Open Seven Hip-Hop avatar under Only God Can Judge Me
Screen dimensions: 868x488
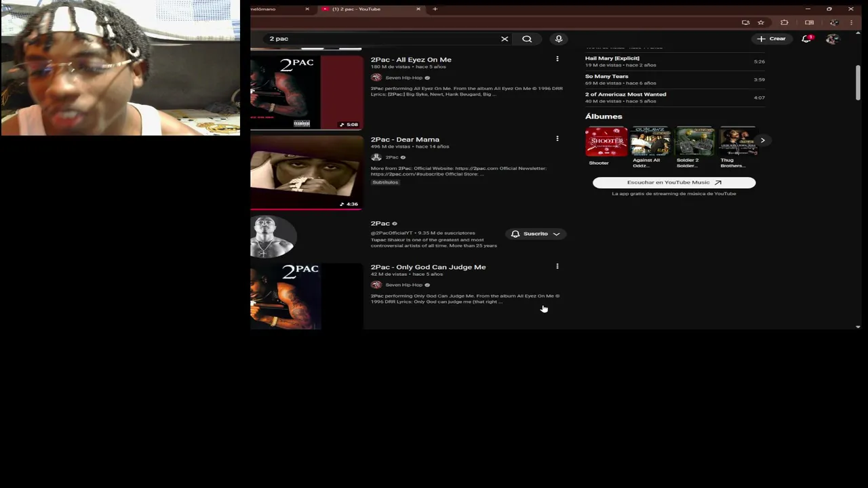click(376, 285)
